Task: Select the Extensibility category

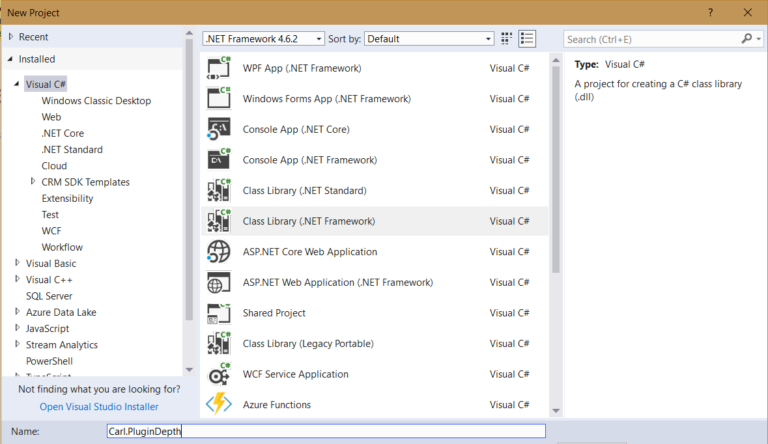Action: [67, 198]
